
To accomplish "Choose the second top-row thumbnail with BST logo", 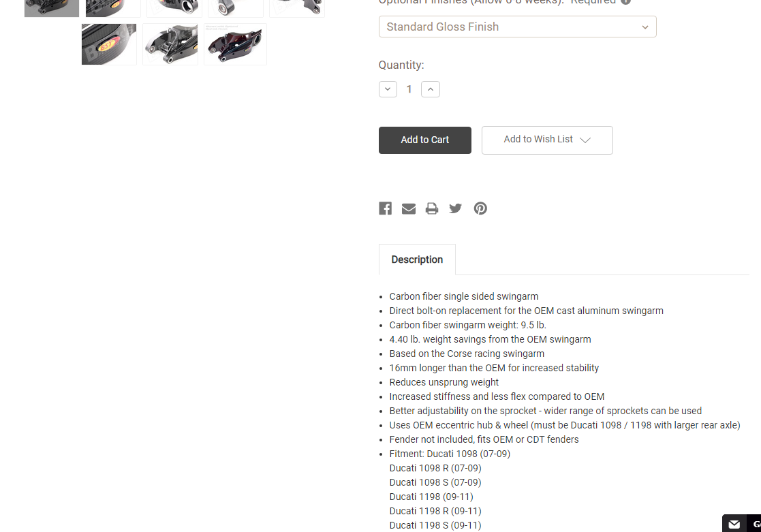I will click(113, 8).
